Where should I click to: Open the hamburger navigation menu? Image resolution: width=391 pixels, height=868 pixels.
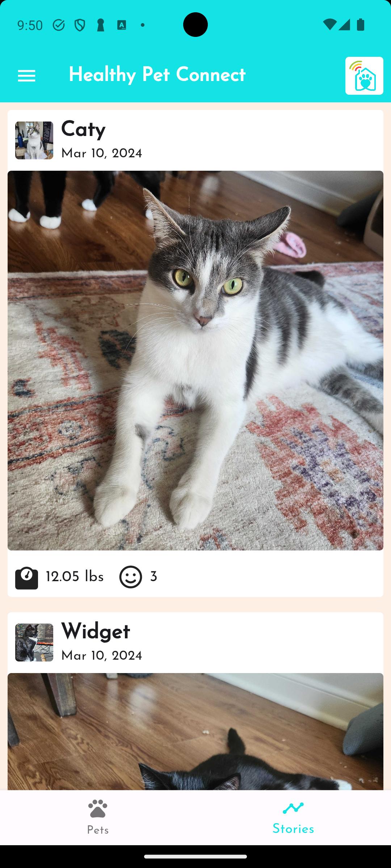[x=26, y=76]
